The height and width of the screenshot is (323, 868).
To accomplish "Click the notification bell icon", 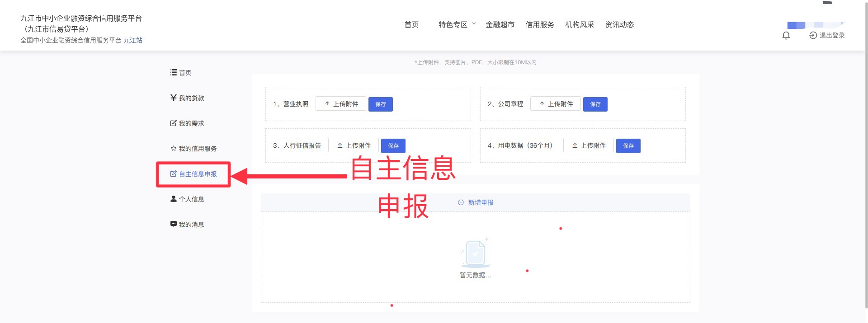I will click(x=786, y=36).
